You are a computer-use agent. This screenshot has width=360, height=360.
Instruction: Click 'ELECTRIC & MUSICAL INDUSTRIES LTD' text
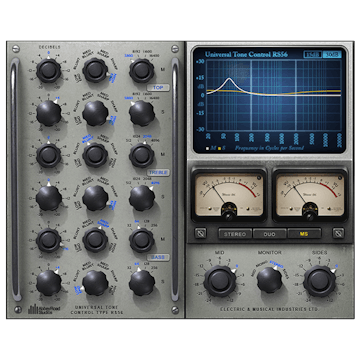pyautogui.click(x=269, y=309)
